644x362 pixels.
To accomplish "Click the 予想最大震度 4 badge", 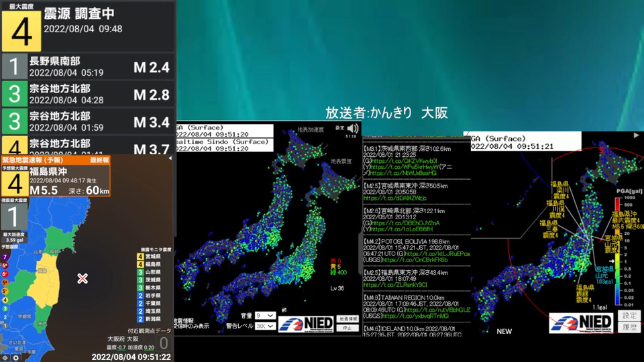I will (15, 183).
